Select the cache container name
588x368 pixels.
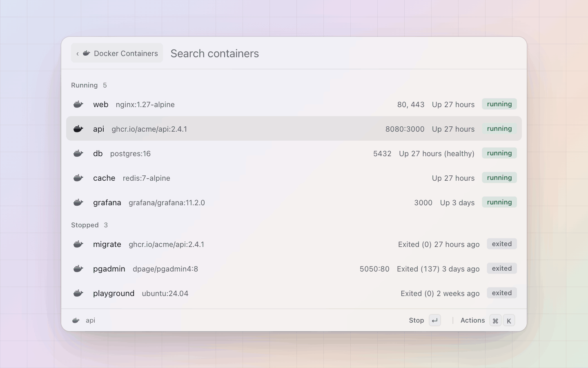104,178
